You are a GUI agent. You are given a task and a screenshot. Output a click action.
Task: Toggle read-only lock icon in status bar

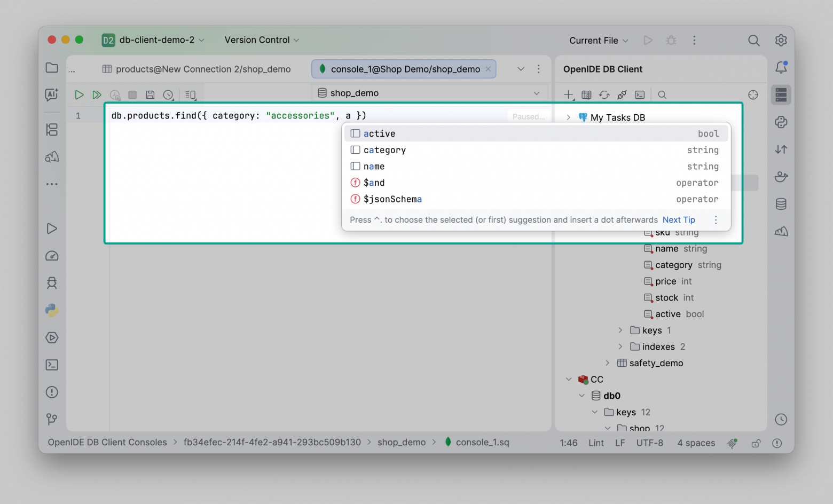pos(756,443)
